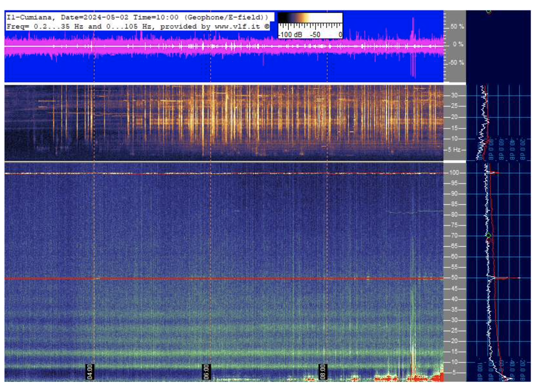The image size is (543, 392).
Task: Click the 40 Hz label on E-field scale
Action: (x=454, y=299)
